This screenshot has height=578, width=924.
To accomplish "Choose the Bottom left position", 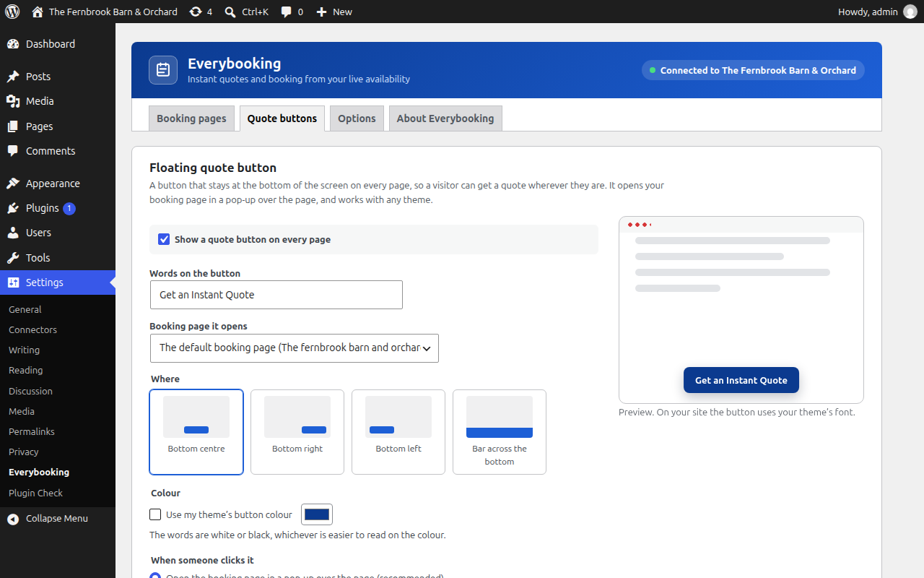I will click(x=398, y=432).
